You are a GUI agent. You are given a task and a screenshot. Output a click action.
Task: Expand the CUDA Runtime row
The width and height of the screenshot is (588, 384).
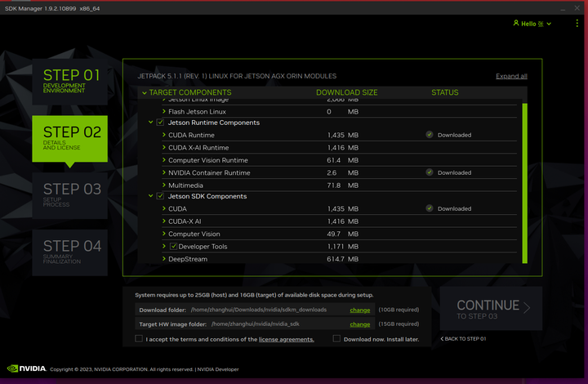coord(164,135)
